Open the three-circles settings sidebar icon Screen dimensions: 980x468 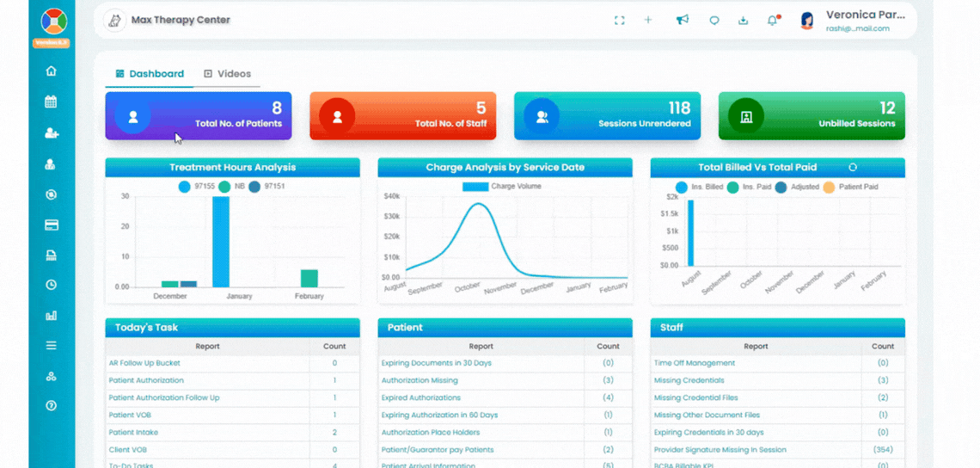click(x=52, y=376)
